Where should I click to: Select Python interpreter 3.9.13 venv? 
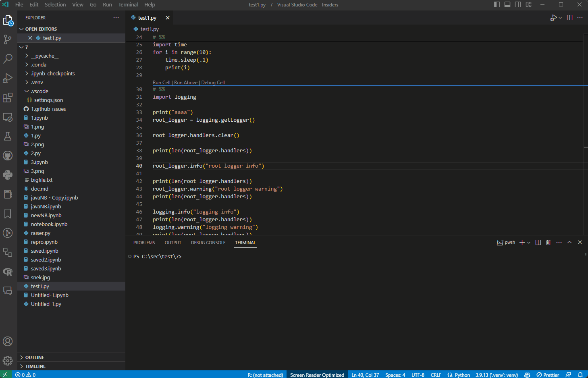[497, 375]
